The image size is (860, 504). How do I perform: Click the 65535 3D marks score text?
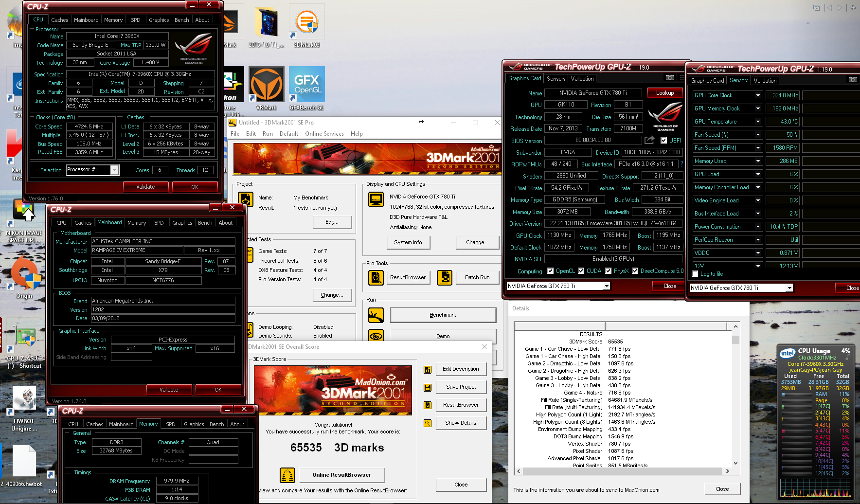337,448
